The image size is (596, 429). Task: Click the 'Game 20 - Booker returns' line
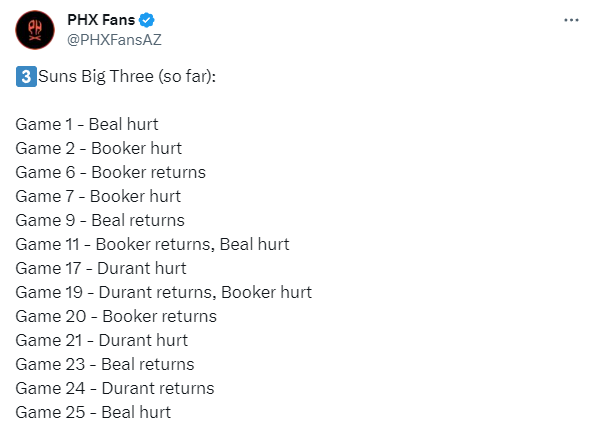(x=116, y=316)
